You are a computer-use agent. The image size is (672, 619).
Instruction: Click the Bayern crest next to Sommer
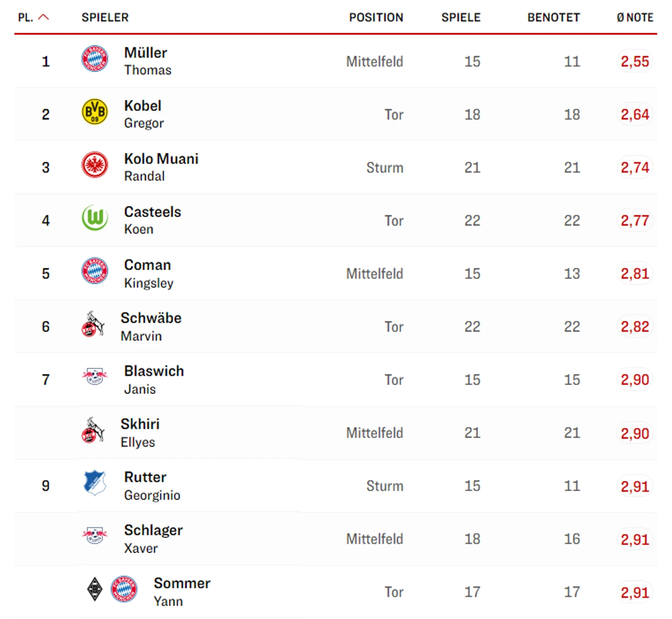tap(124, 589)
